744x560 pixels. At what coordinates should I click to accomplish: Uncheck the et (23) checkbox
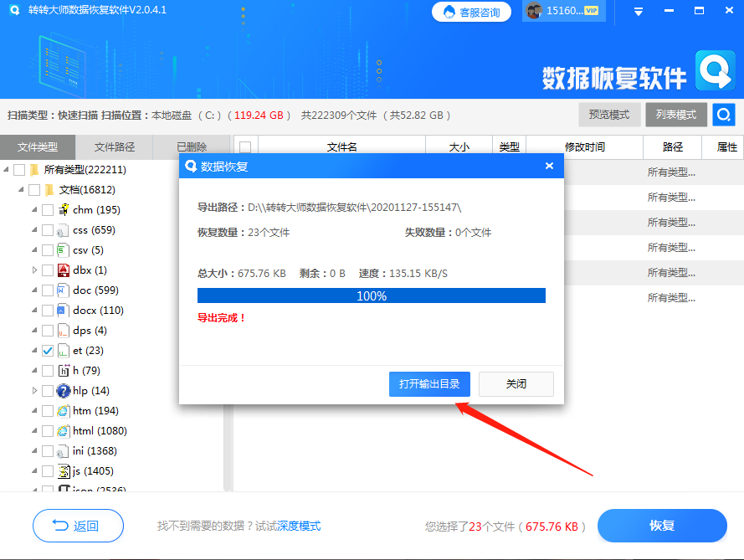tap(48, 350)
